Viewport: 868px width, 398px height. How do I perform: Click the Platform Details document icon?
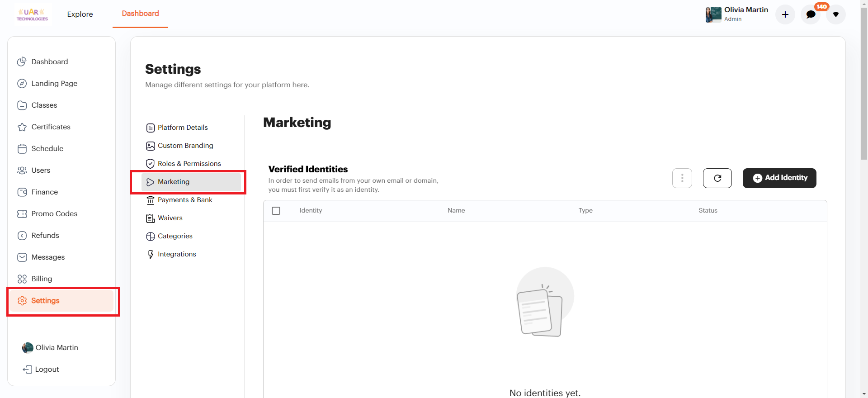[151, 128]
